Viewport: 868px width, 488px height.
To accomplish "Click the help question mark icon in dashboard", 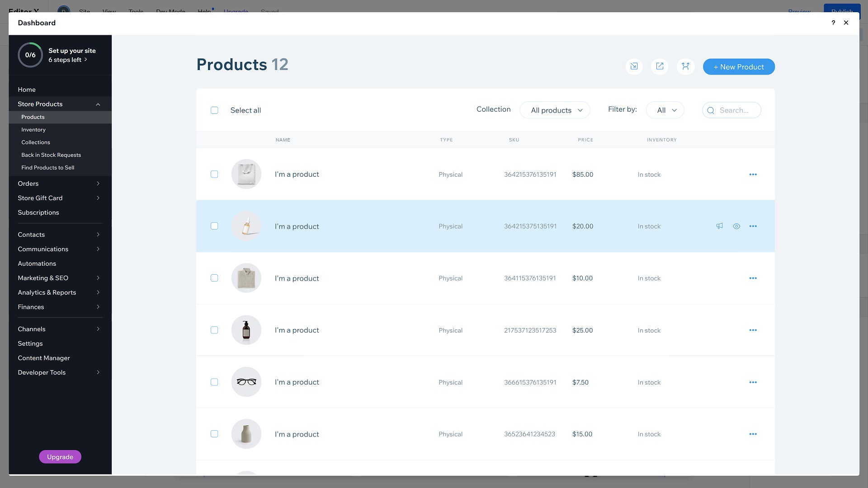I will [834, 23].
